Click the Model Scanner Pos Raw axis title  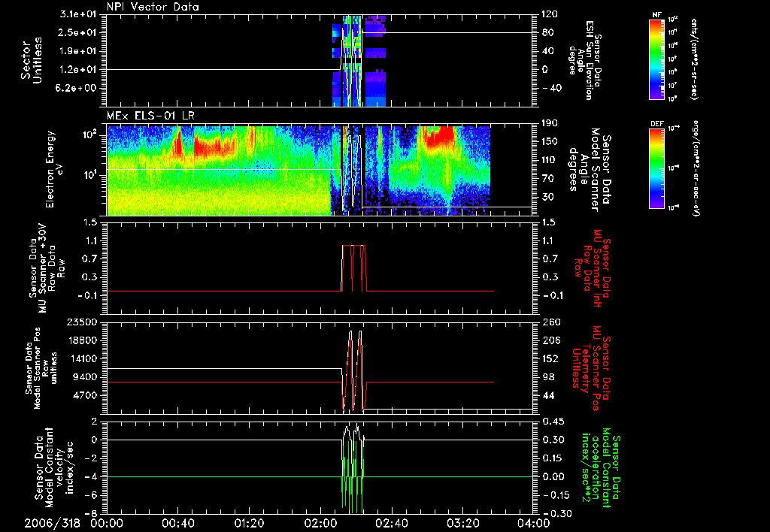click(x=41, y=368)
